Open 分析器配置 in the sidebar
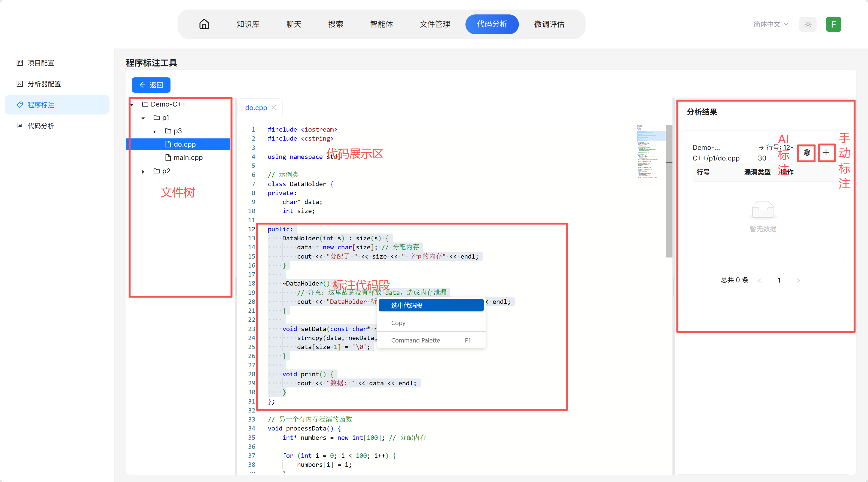This screenshot has height=482, width=868. click(44, 84)
